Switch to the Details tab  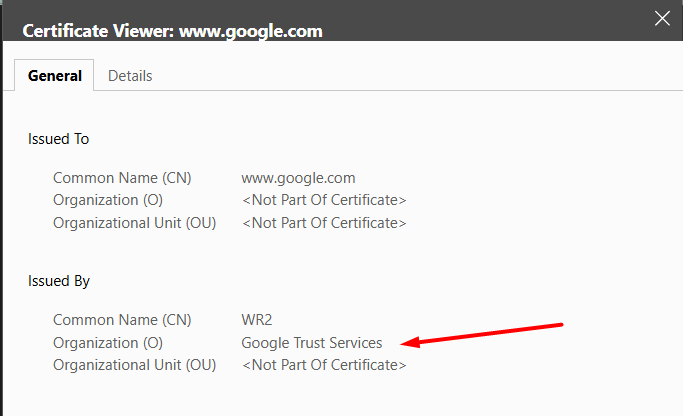[130, 76]
